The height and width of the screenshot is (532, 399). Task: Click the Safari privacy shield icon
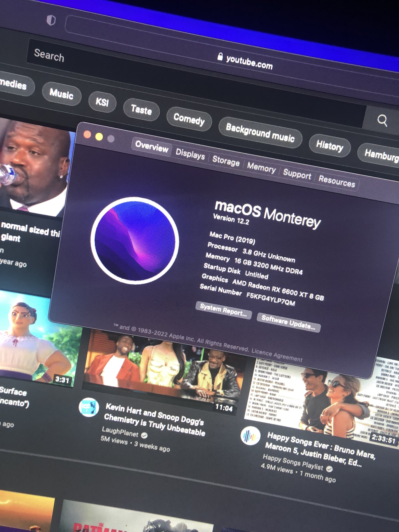(51, 20)
